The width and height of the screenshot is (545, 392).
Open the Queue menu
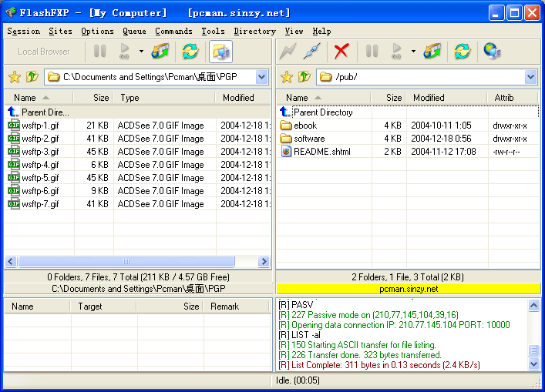(134, 32)
